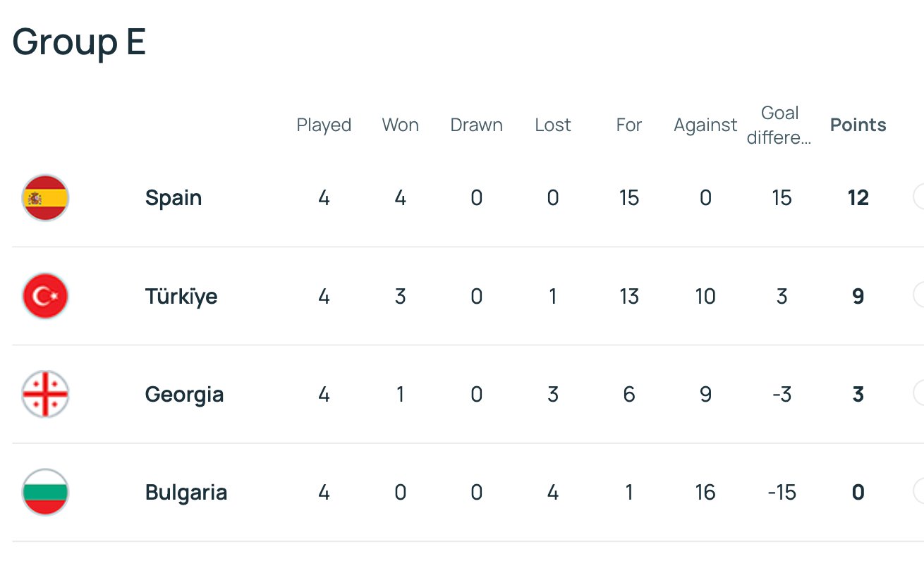
Task: Click the Lost column header
Action: pyautogui.click(x=553, y=125)
